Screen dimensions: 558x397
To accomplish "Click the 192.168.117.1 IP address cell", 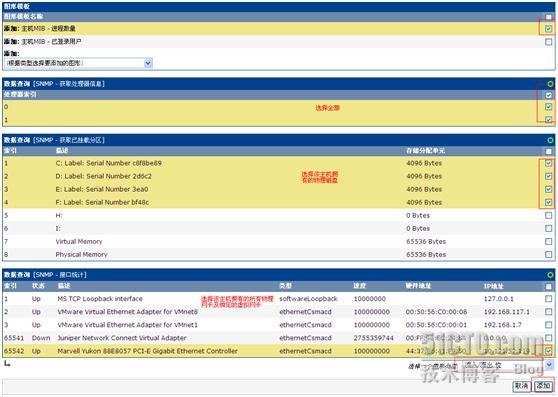I will pyautogui.click(x=507, y=312).
